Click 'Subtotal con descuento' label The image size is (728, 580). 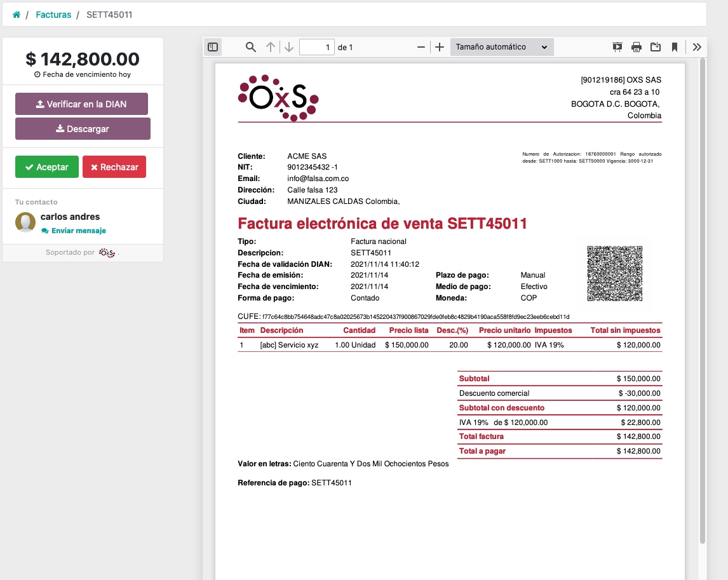(502, 408)
